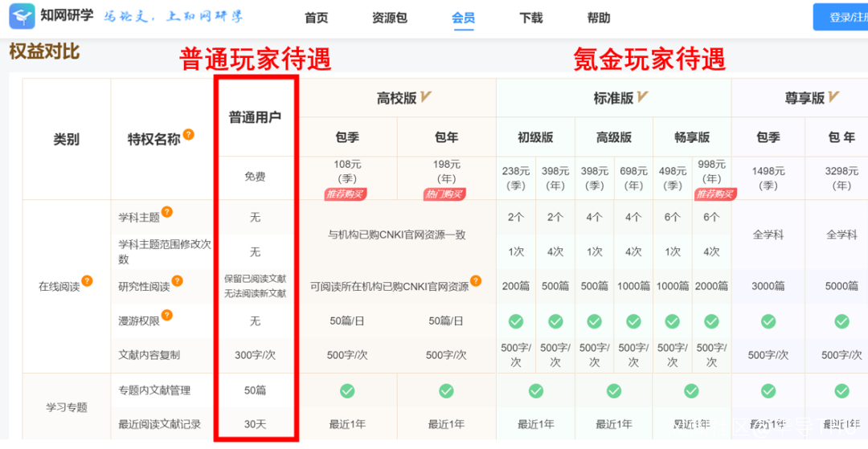Click the 1498元 (季) price cell
Screen dimensions: 868x449
768,178
